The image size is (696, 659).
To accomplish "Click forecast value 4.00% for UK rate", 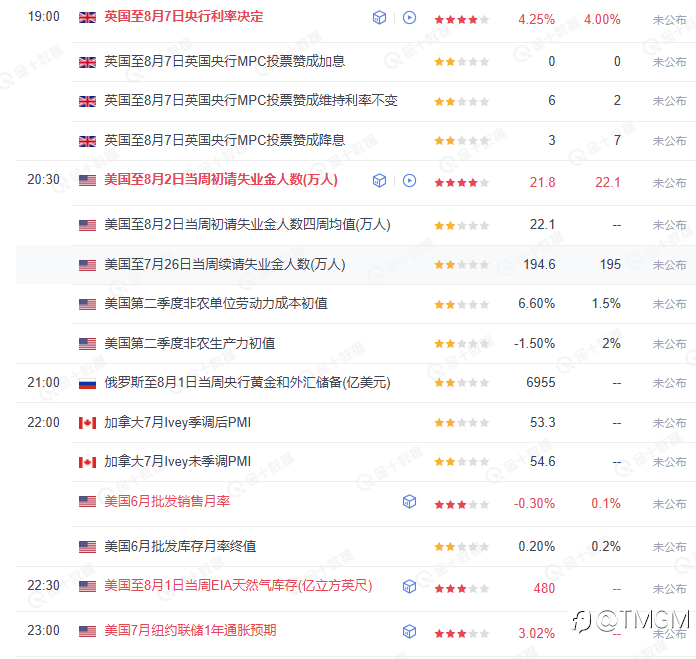I will click(602, 20).
